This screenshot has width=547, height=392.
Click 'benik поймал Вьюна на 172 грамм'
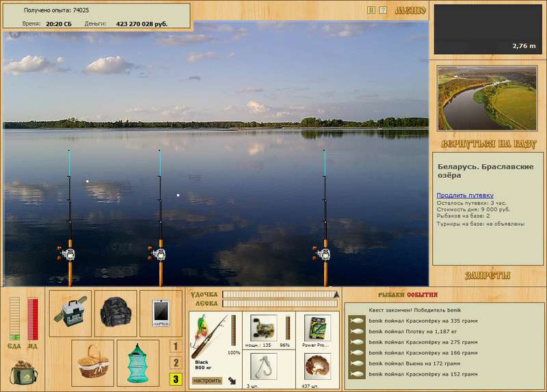pyautogui.click(x=414, y=364)
